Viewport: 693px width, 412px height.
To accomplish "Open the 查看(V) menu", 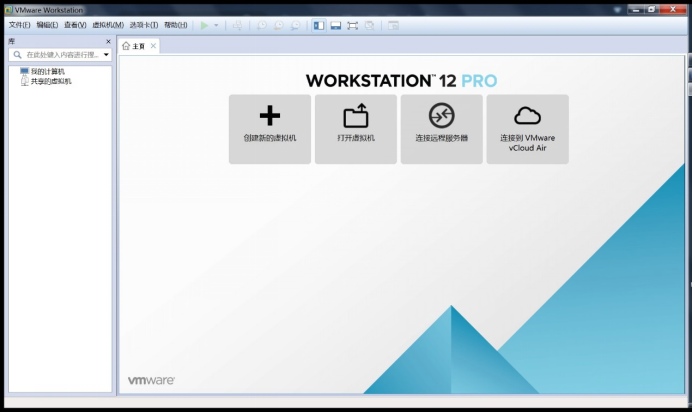I will tap(75, 25).
